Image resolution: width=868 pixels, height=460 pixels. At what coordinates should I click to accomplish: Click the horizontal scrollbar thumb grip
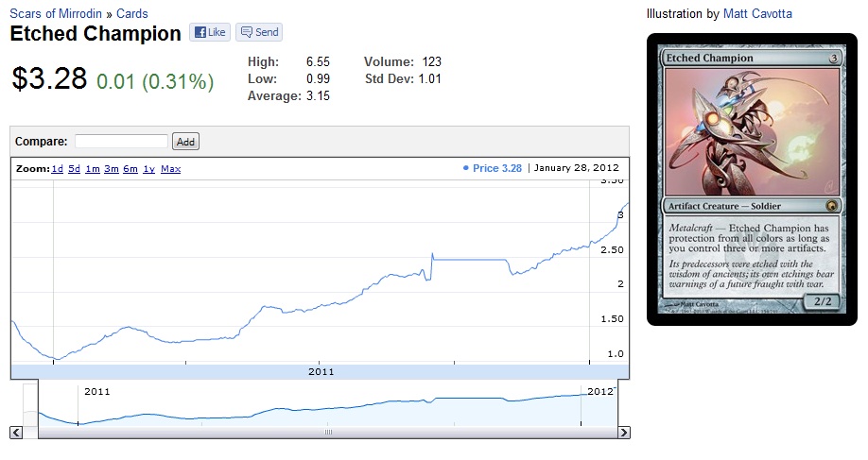[328, 432]
